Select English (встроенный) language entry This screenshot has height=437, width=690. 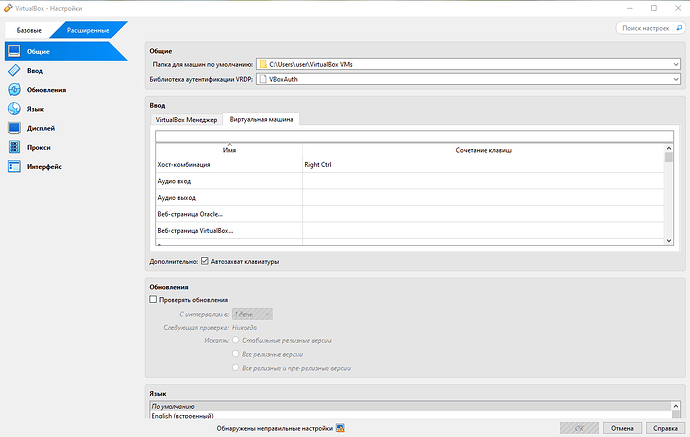411,415
